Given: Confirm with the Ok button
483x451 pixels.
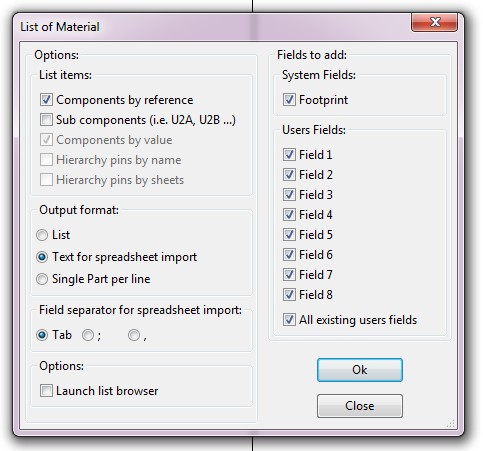Looking at the screenshot, I should 360,370.
